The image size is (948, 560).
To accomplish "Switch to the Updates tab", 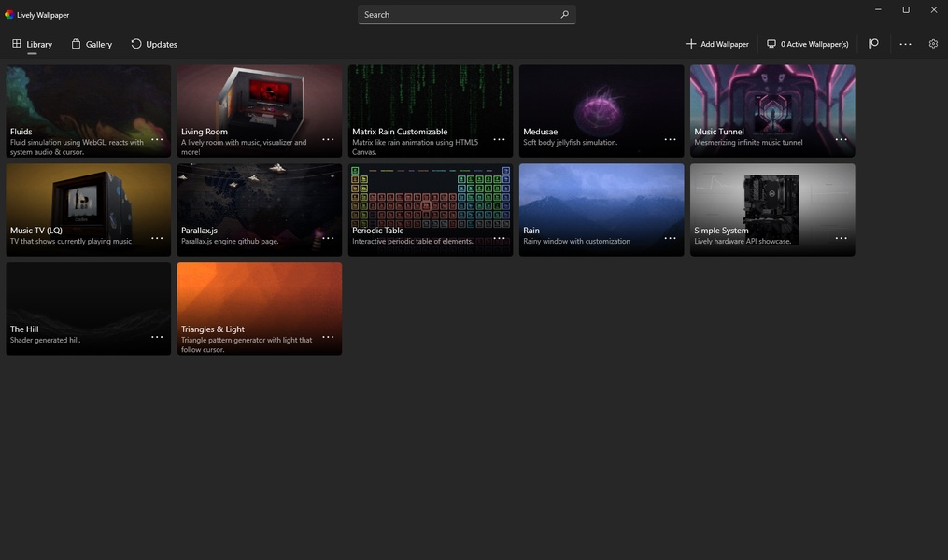I will (153, 44).
